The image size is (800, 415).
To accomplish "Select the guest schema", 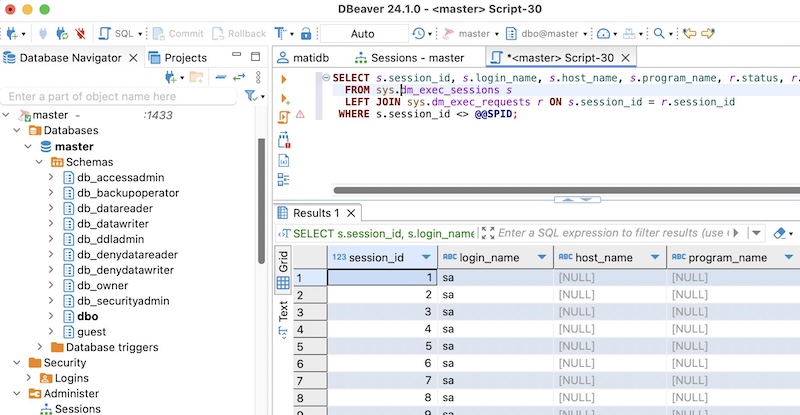I will (x=91, y=332).
